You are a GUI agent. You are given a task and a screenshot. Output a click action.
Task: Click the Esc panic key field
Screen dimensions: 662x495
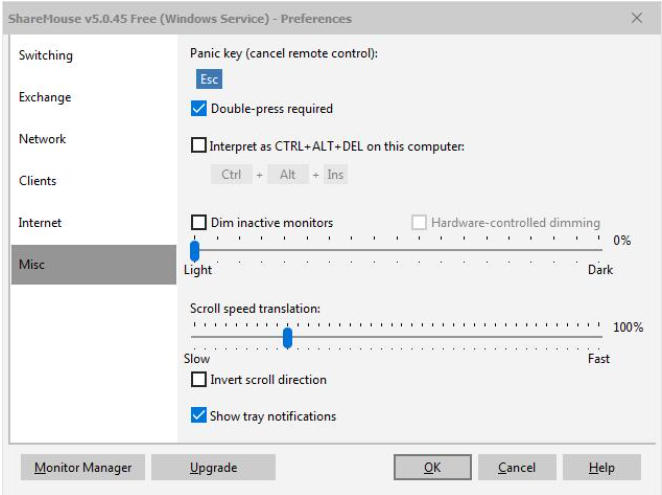pos(209,80)
